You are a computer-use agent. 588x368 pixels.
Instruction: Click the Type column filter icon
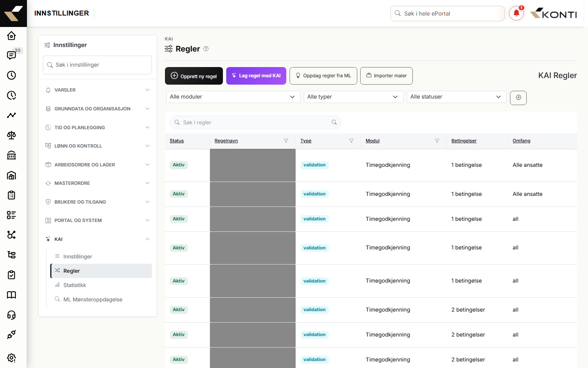(x=351, y=141)
